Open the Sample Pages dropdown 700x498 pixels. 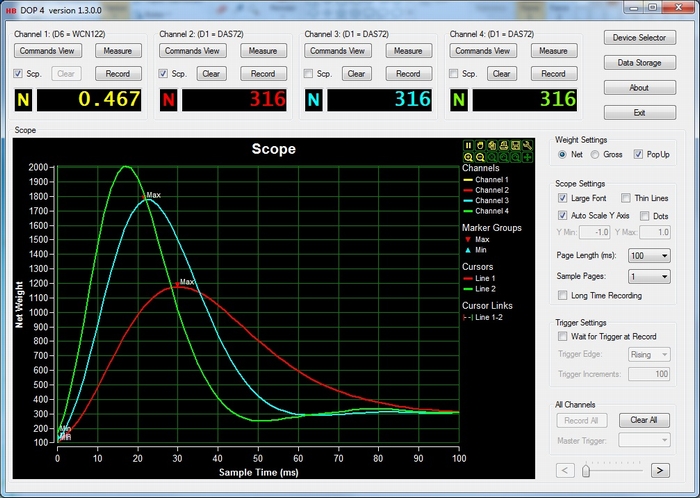(649, 277)
